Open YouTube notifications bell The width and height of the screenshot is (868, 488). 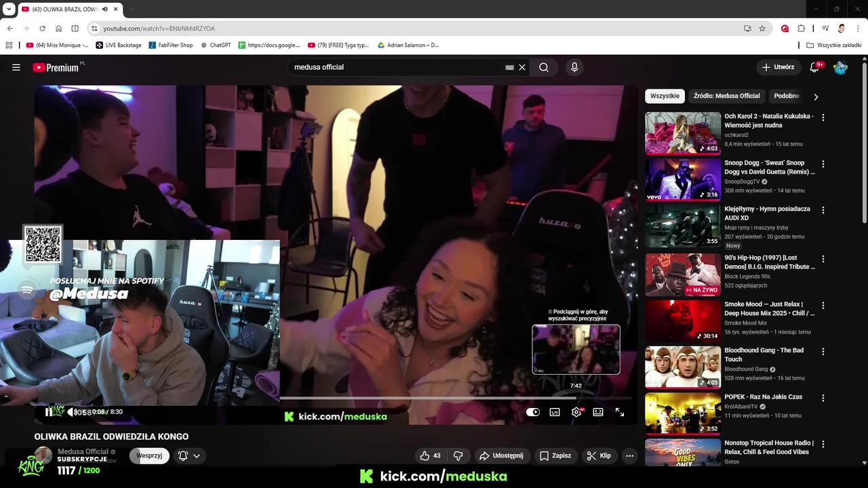click(815, 67)
